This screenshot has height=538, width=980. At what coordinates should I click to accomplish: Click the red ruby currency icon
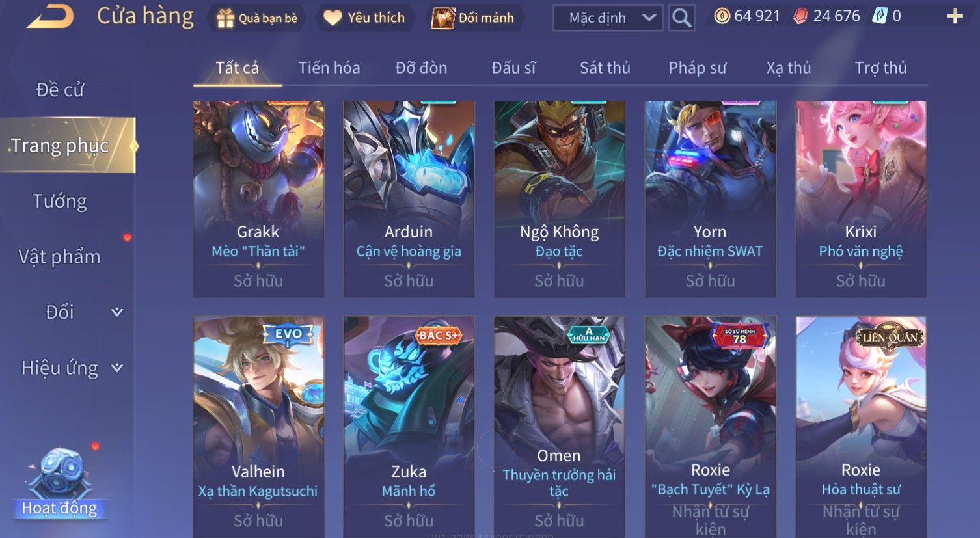(800, 16)
